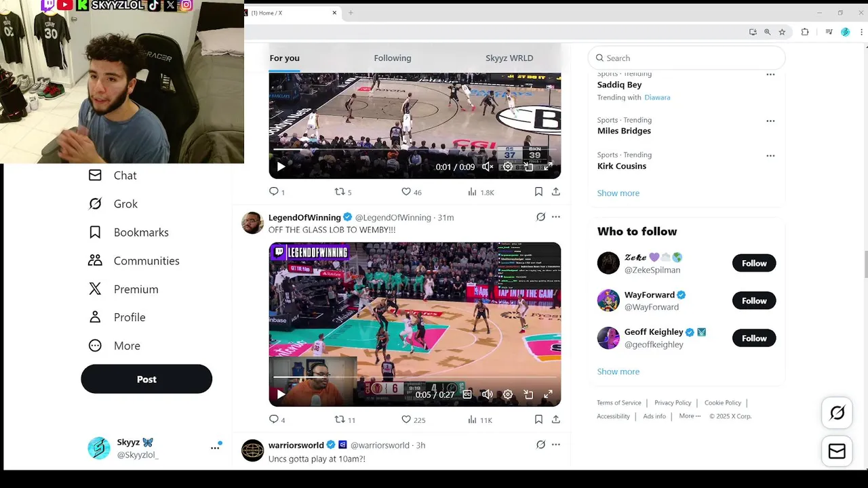Open the LegendOfWinning display name
Screen dimensions: 868x488
tap(304, 218)
